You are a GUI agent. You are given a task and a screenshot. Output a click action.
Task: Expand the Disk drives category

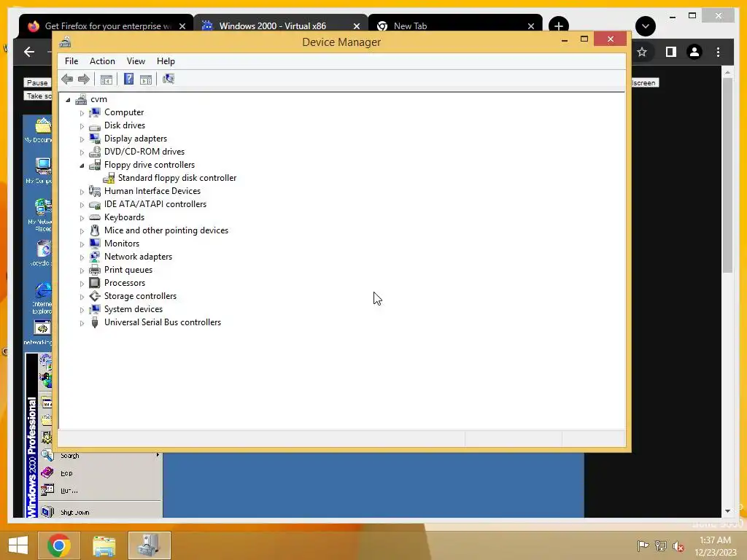82,126
